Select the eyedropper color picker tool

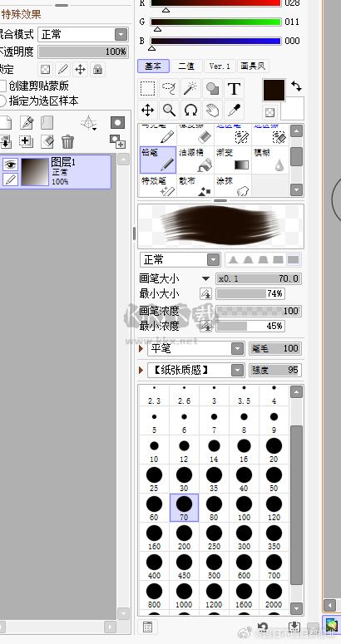click(x=234, y=110)
